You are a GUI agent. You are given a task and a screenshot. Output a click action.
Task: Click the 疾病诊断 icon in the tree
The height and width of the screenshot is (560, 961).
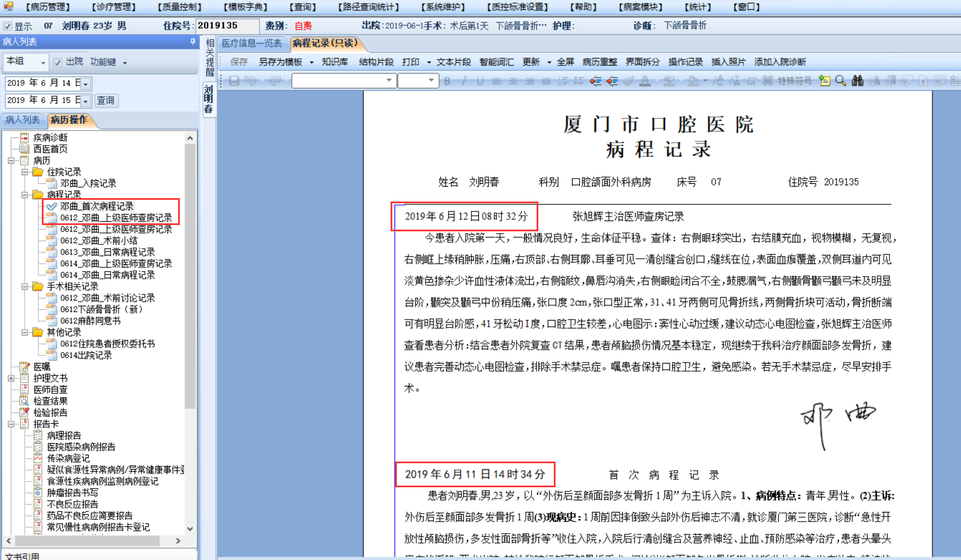point(25,137)
